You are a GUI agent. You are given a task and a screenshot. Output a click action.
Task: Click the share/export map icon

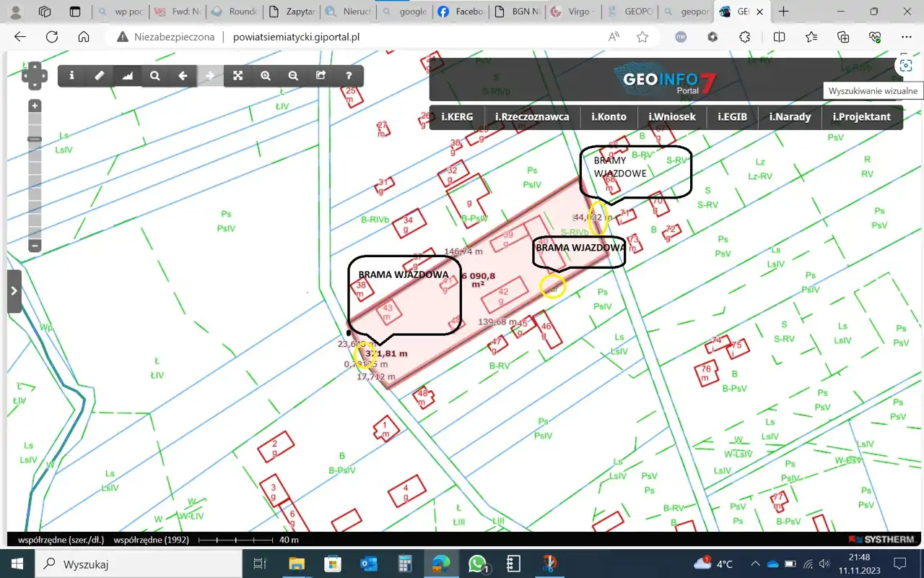(x=321, y=76)
